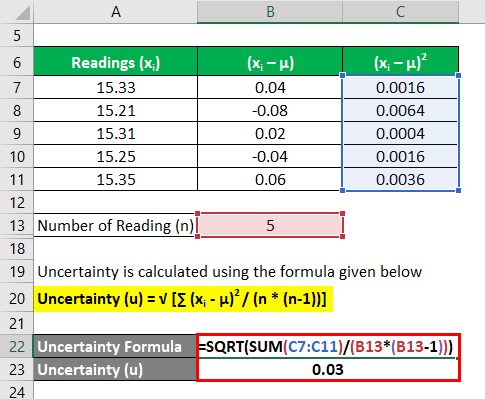Viewport: 485px width, 399px height.
Task: Click the Number of Reading (n) label
Action: 116,225
